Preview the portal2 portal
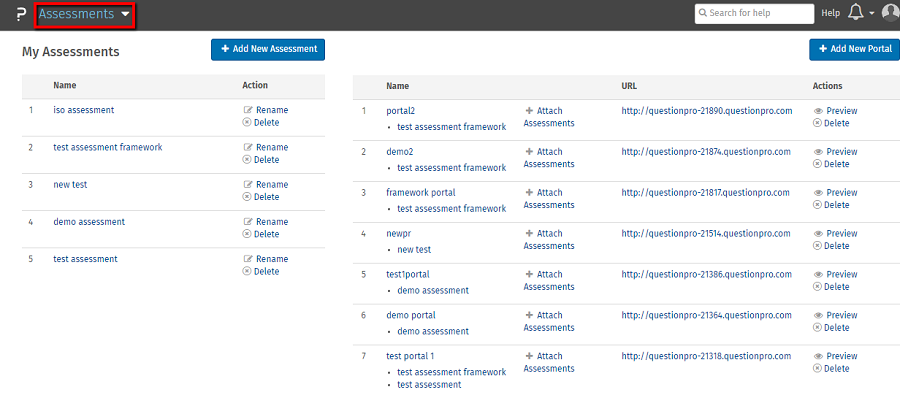Image resolution: width=900 pixels, height=395 pixels. click(835, 111)
